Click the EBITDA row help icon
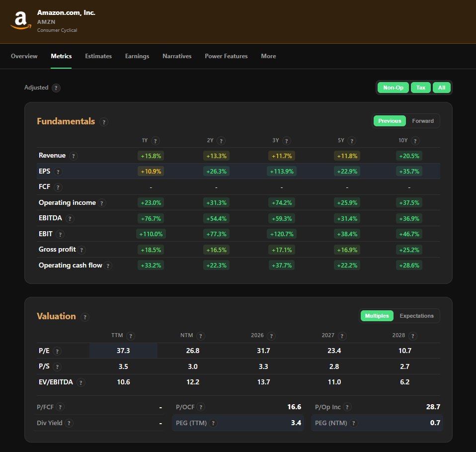The width and height of the screenshot is (476, 452). tap(70, 218)
